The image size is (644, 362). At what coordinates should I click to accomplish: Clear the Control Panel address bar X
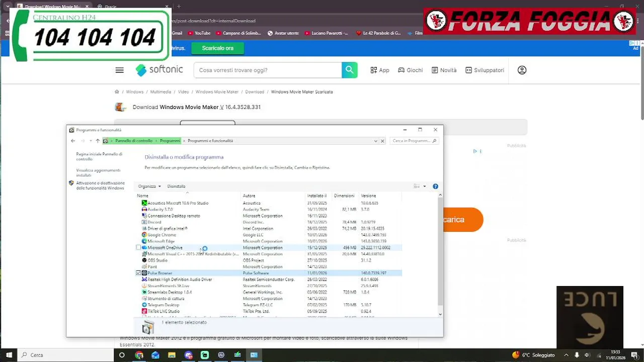pos(382,141)
